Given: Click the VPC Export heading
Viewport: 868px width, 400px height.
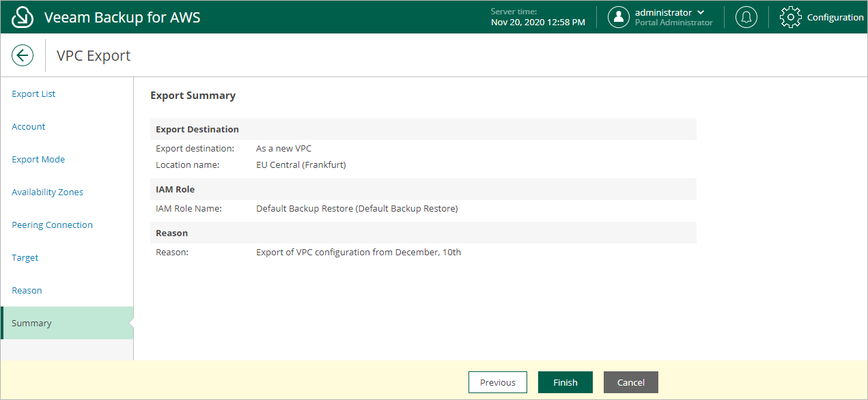Looking at the screenshot, I should [94, 55].
